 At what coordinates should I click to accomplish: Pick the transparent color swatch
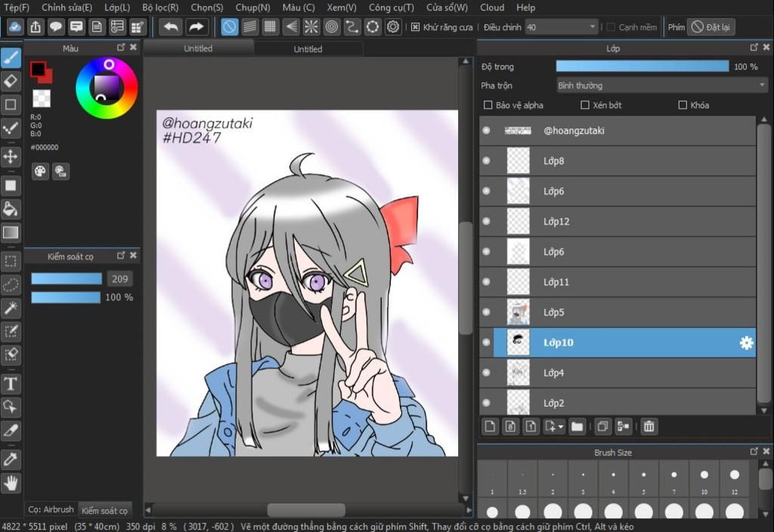(42, 98)
